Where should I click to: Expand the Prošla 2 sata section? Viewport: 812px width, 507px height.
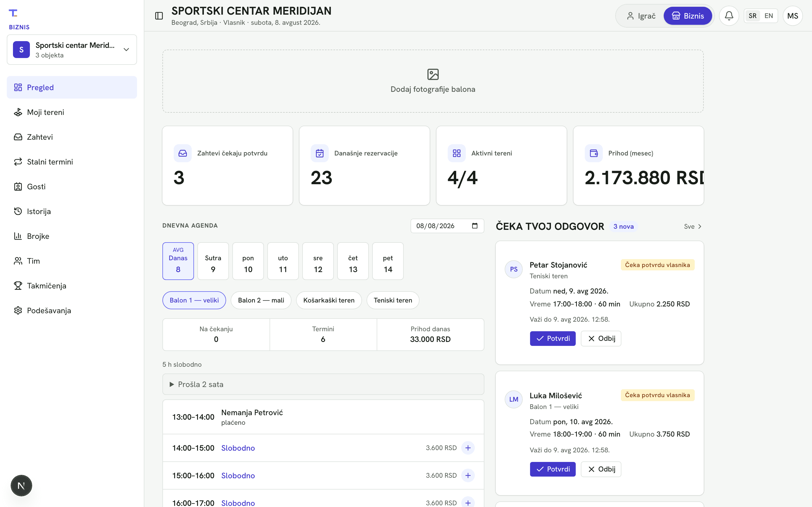[x=323, y=384]
